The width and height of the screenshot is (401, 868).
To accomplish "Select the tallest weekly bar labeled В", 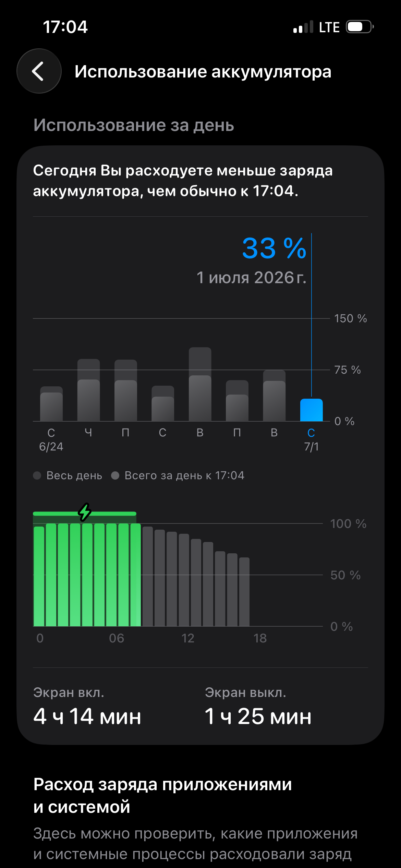I will 200,384.
